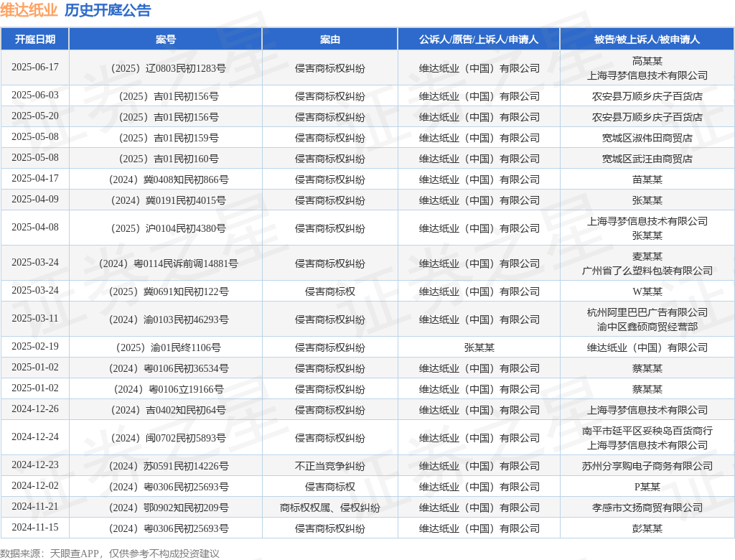Click defendant P某某
Viewport: 735px width, 560px height.
(x=647, y=487)
